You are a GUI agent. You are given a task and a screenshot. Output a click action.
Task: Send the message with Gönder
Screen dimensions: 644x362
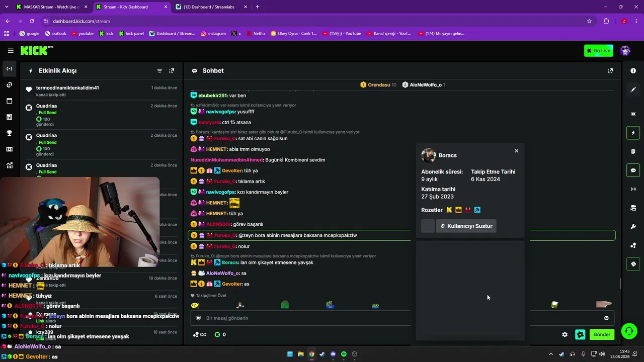602,334
